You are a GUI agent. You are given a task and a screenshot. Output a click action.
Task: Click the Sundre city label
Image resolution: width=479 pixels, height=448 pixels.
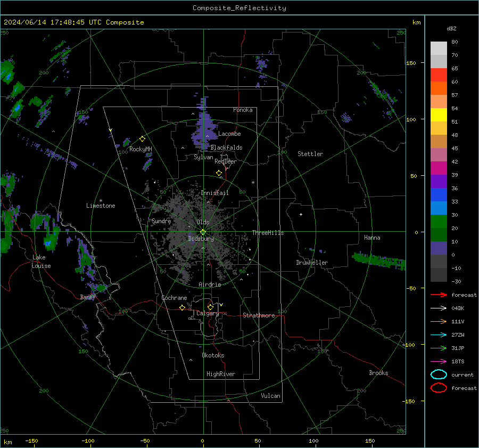[x=161, y=221]
